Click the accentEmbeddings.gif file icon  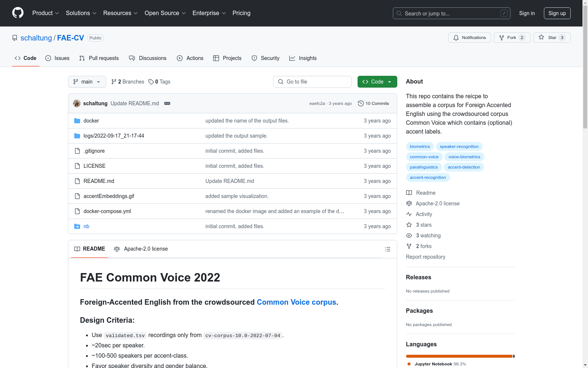pos(77,196)
